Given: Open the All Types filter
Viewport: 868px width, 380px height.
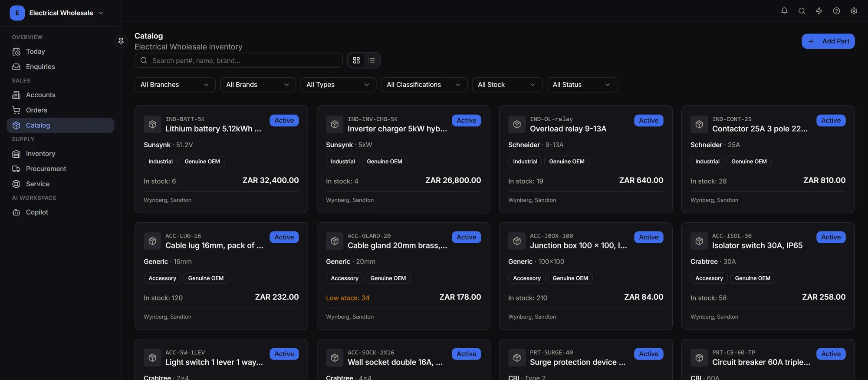Looking at the screenshot, I should point(338,85).
